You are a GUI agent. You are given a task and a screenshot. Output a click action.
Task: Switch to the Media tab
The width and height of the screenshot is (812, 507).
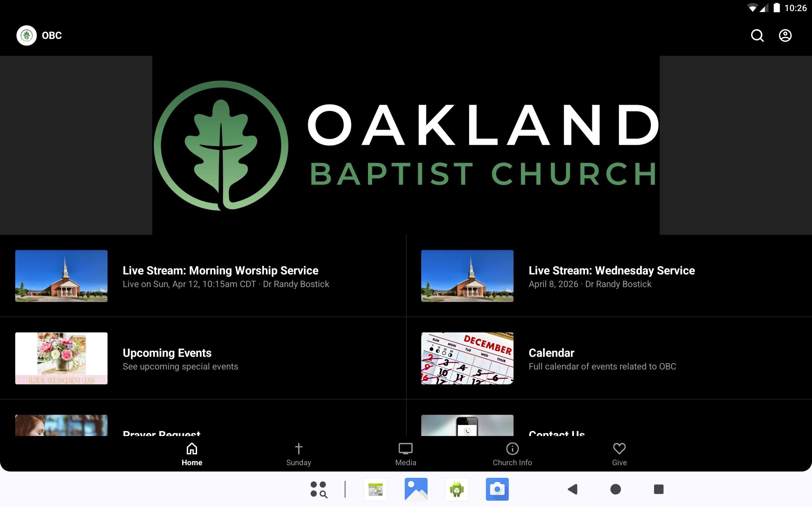click(x=405, y=454)
